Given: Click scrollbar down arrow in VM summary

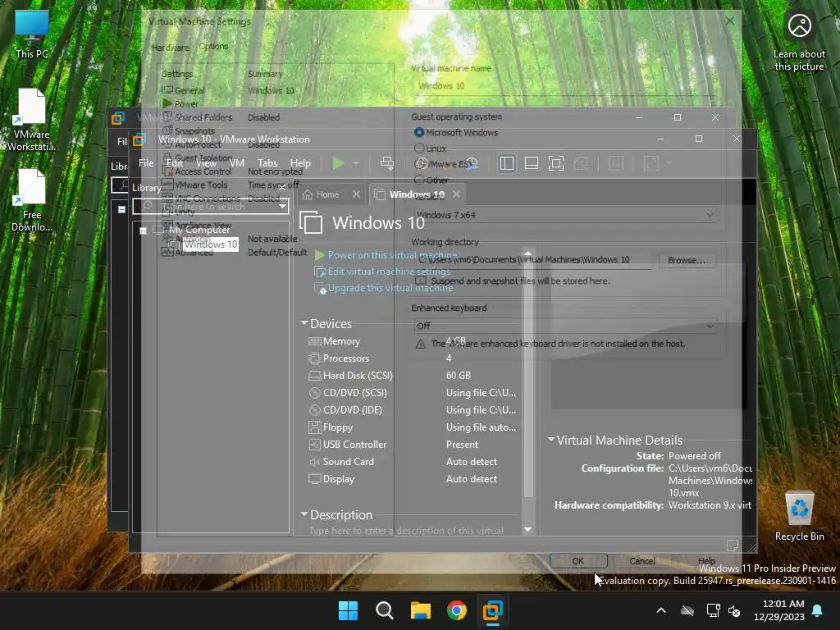Looking at the screenshot, I should (527, 529).
